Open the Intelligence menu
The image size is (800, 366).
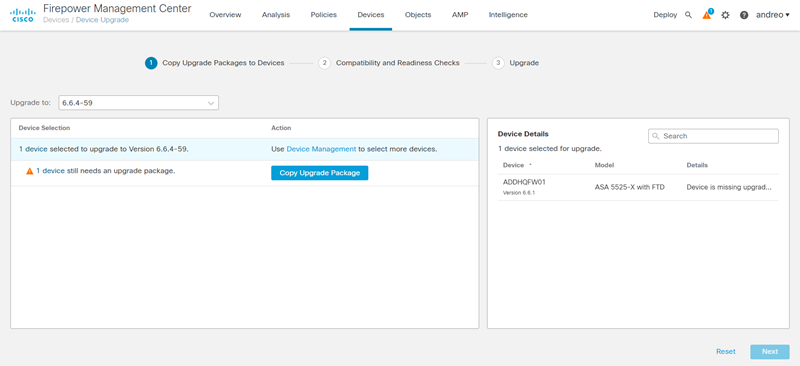coord(508,15)
